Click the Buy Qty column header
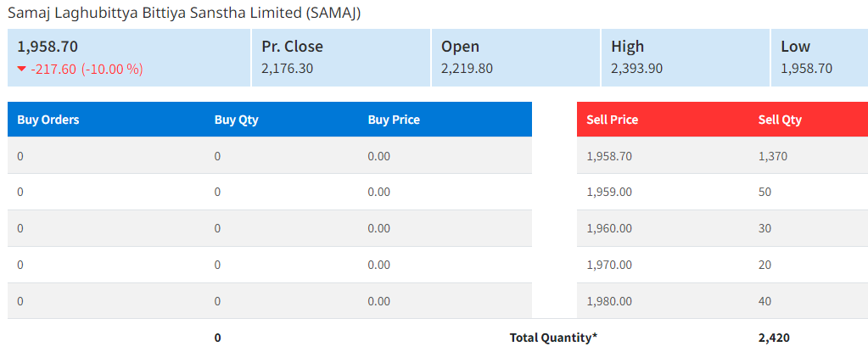 236,120
